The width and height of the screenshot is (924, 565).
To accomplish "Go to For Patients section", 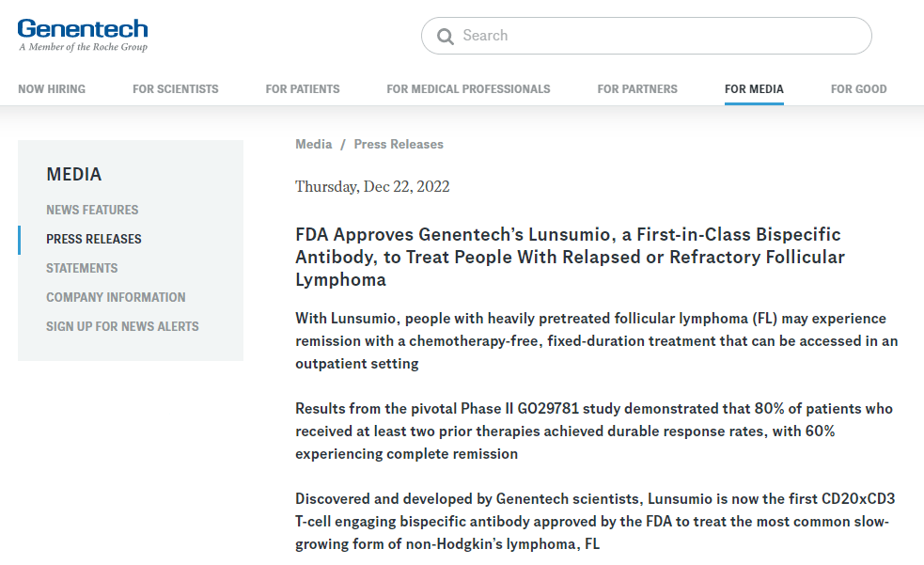I will click(x=303, y=89).
